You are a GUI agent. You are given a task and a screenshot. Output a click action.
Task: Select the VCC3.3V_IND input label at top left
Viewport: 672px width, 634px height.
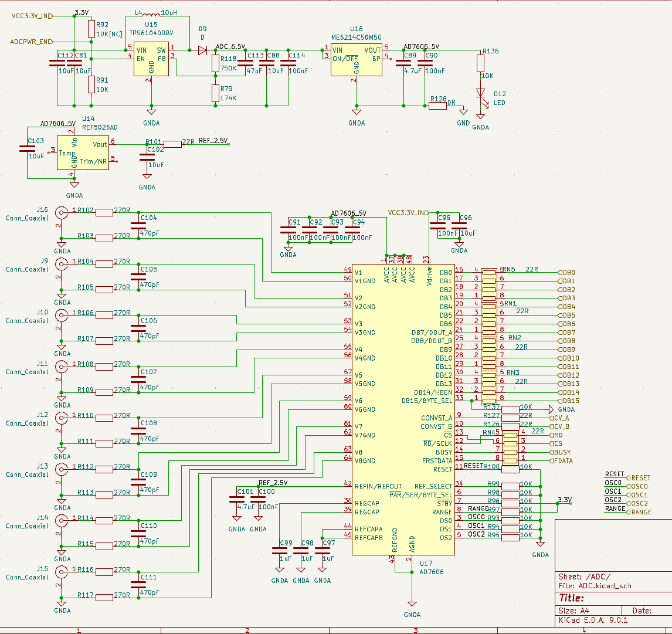(x=31, y=16)
